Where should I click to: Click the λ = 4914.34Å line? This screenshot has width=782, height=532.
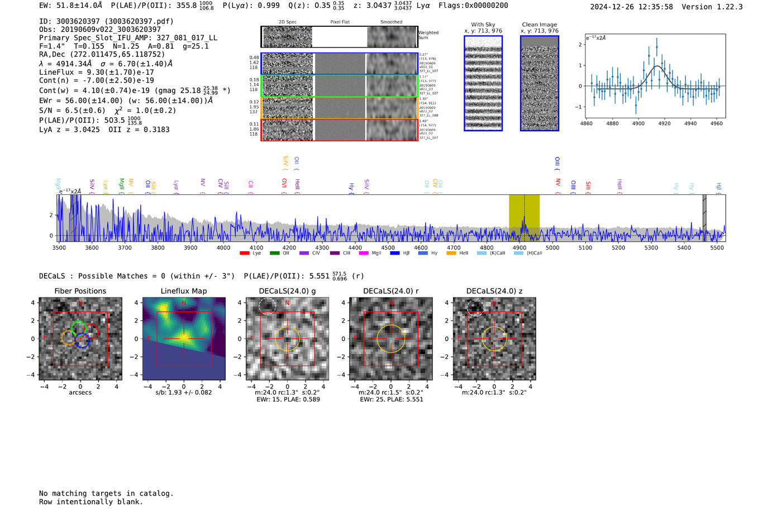click(x=106, y=64)
